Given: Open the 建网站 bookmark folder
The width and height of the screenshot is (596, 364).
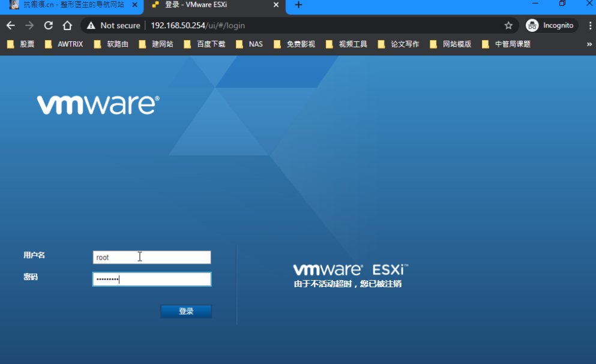Looking at the screenshot, I should 156,44.
